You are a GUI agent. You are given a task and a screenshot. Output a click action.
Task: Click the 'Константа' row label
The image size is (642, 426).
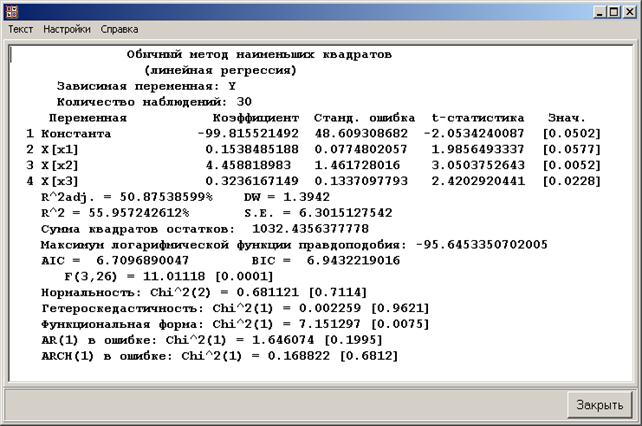[x=76, y=134]
